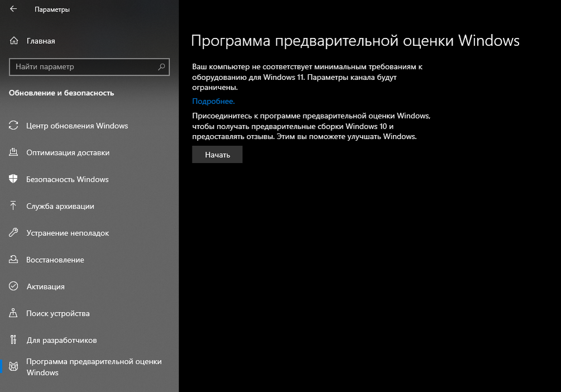Open Активация settings page
This screenshot has width=561, height=392.
[x=89, y=286]
